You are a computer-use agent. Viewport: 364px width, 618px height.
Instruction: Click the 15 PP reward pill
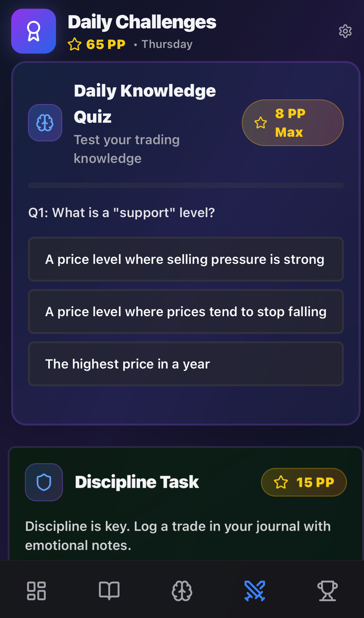point(304,482)
